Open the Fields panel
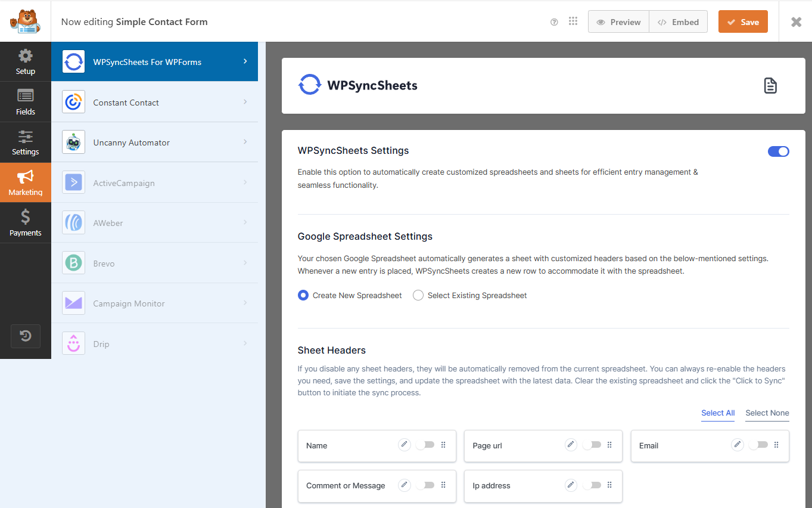The width and height of the screenshot is (812, 508). (x=26, y=102)
